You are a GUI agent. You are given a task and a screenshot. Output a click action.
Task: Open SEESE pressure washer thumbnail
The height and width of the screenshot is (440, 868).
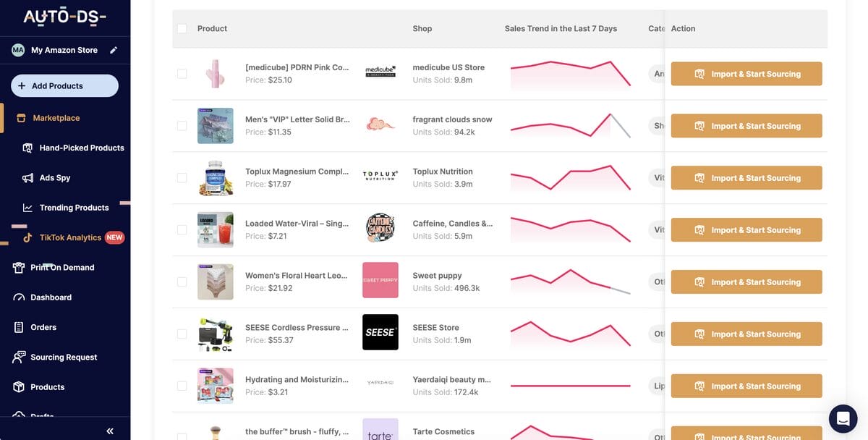click(x=216, y=334)
